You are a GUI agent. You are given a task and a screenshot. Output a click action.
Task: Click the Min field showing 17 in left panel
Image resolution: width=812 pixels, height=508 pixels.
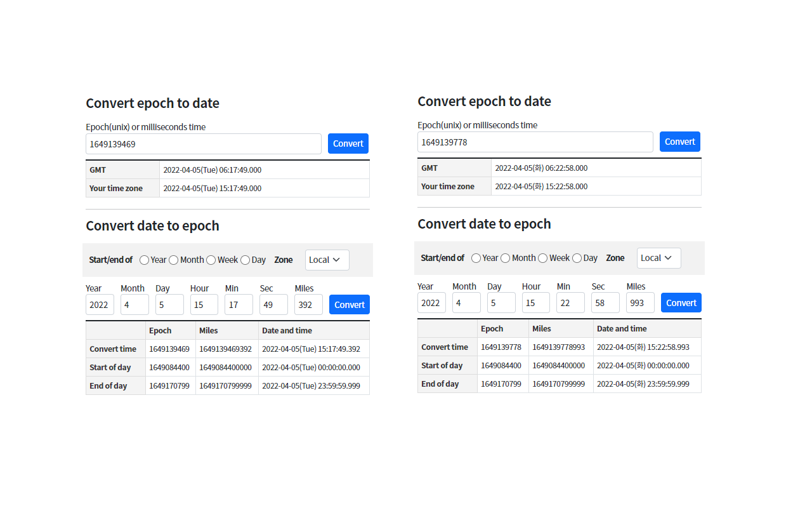pos(239,304)
